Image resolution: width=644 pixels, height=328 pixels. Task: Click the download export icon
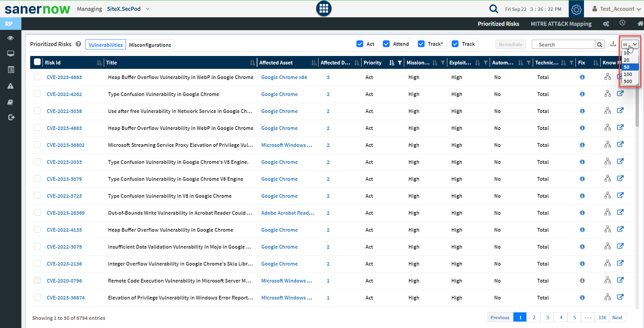[x=613, y=44]
